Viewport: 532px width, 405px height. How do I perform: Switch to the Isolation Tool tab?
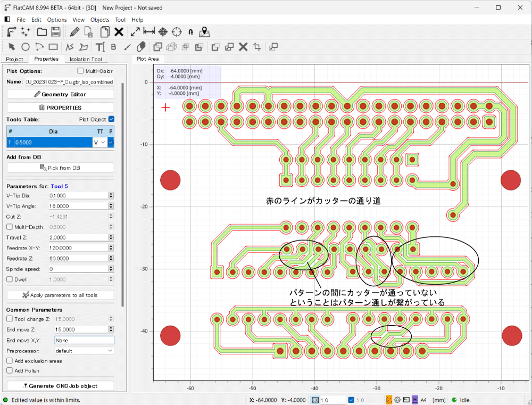pyautogui.click(x=85, y=59)
